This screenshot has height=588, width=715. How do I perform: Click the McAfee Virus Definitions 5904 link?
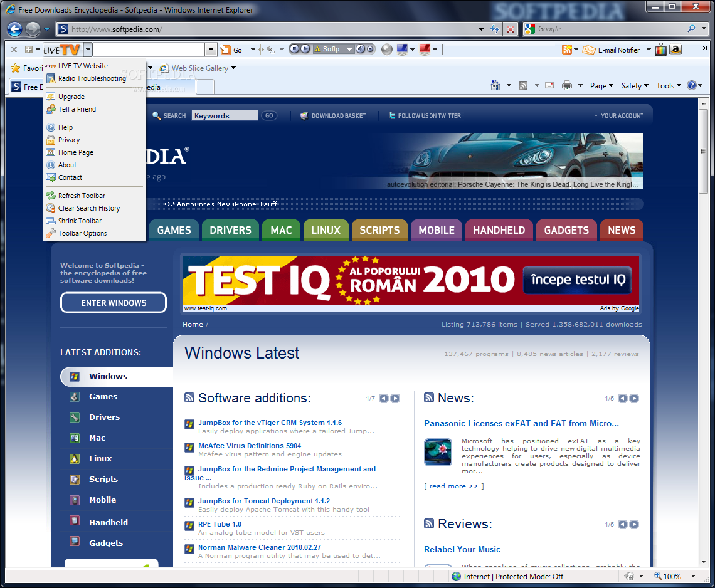click(x=250, y=445)
